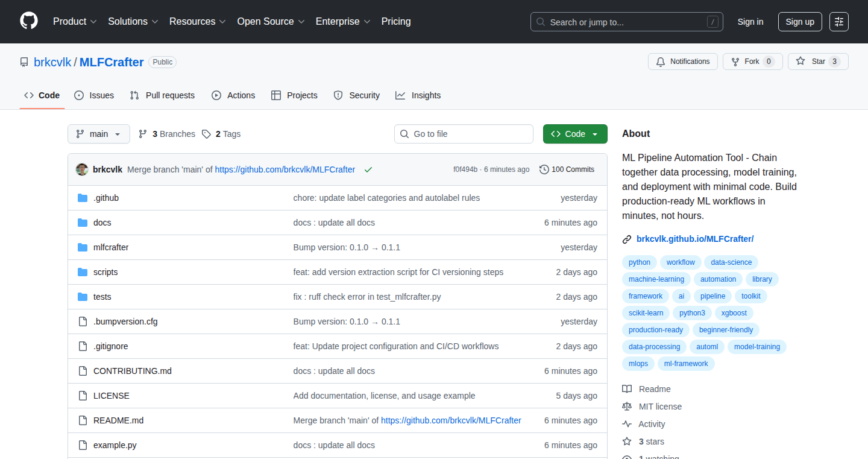Open the .gitignore file
Viewport: 868px width, 459px height.
[x=111, y=346]
